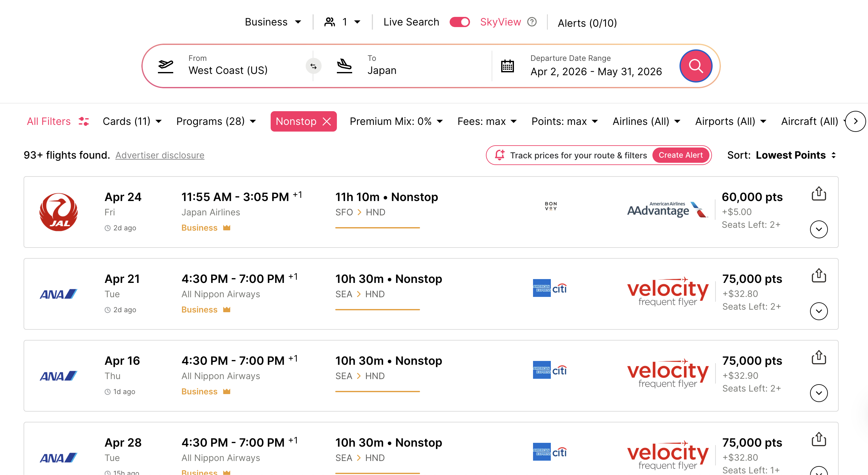Click the pink search magnifier button

pyautogui.click(x=695, y=66)
